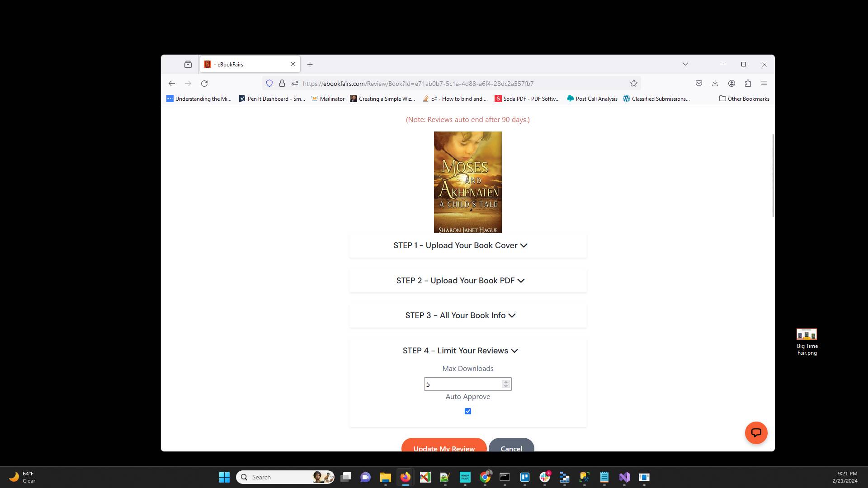This screenshot has width=868, height=488.
Task: Uncheck the Auto Approve checkbox
Action: point(467,411)
